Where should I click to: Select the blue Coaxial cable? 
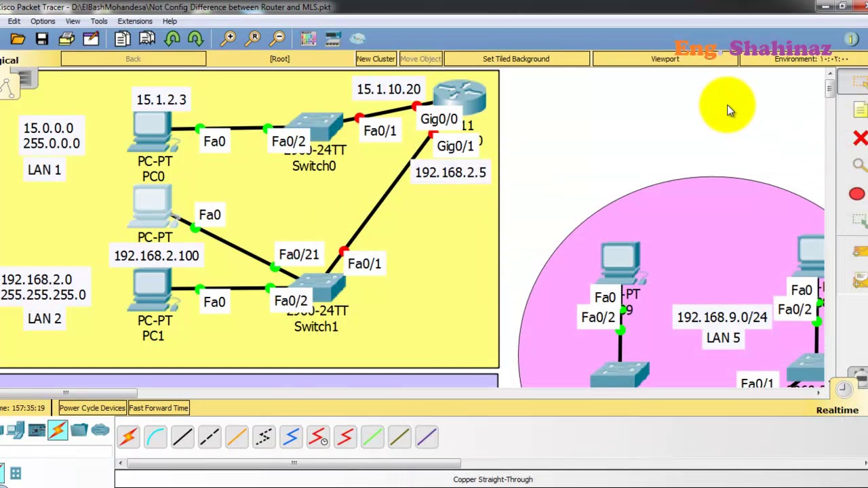tap(291, 437)
